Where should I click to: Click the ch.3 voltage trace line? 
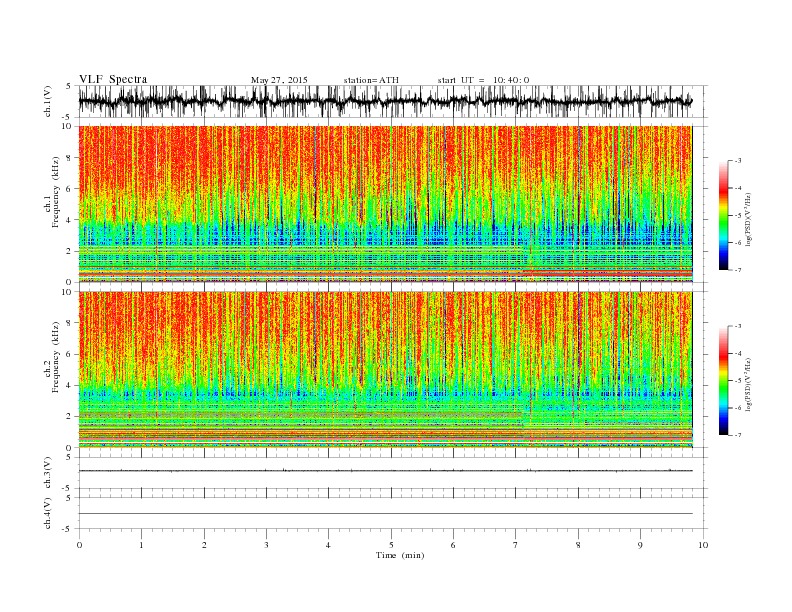point(385,471)
